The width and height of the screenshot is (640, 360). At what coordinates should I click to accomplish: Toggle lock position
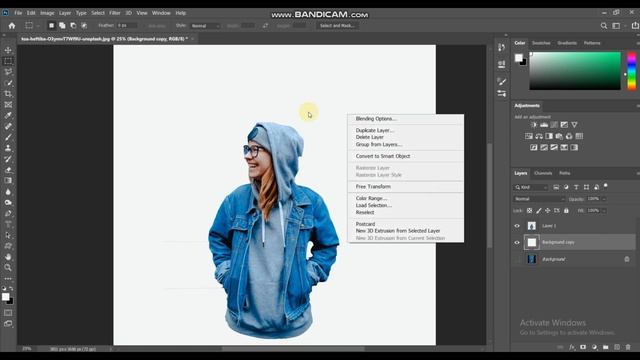coord(548,211)
